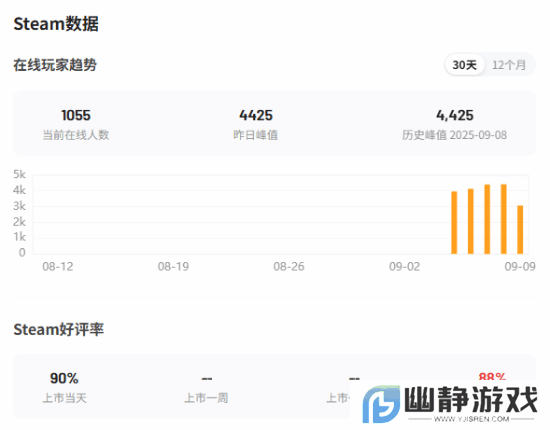Click the 上市当天 label
Screen dimensions: 550x430
pyautogui.click(x=65, y=398)
